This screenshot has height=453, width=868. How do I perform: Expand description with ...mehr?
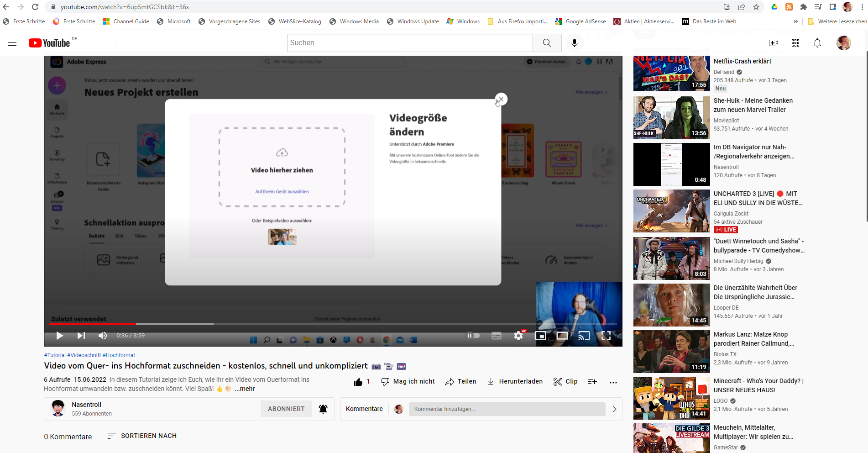click(245, 389)
